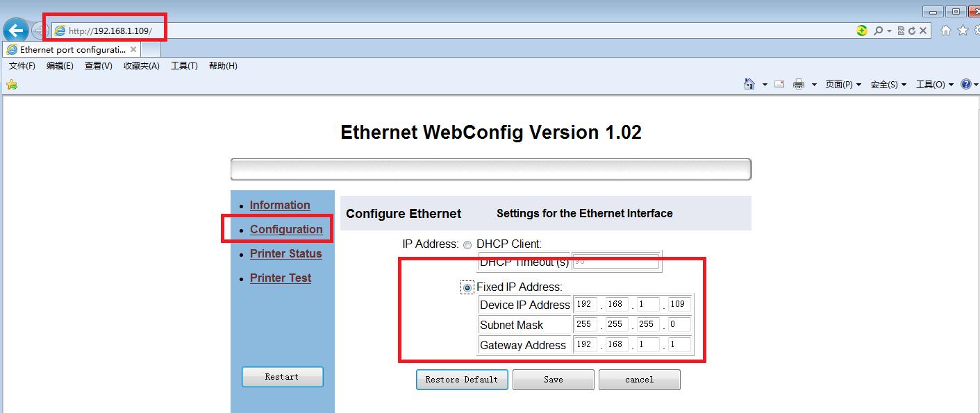Expand the command bar home dropdown
The height and width of the screenshot is (413, 980).
[765, 85]
